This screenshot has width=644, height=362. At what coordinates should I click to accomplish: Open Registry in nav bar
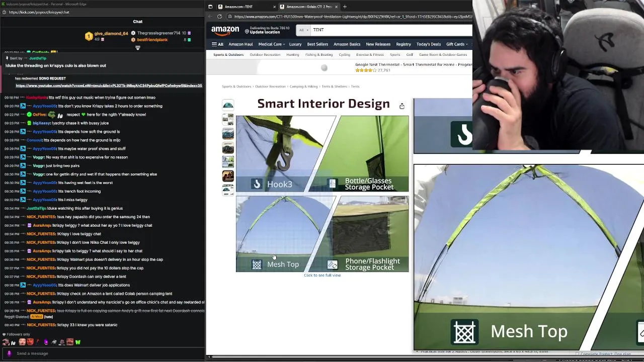pyautogui.click(x=404, y=44)
